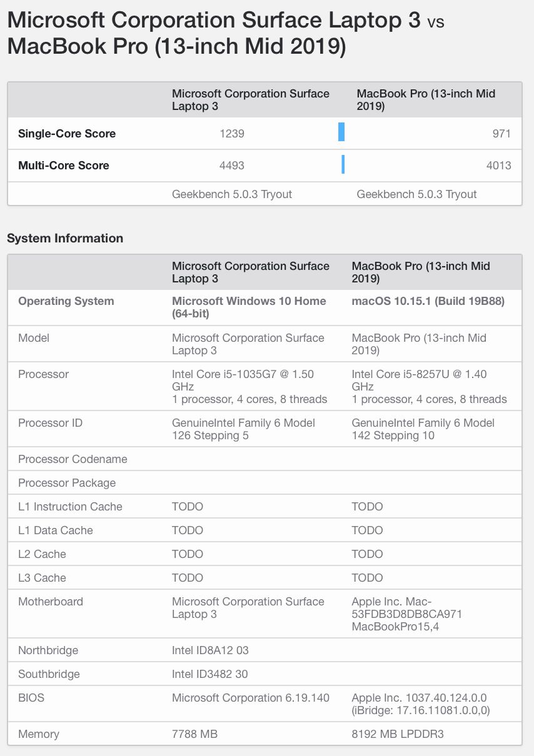The height and width of the screenshot is (756, 534).
Task: Select the Surface Laptop 3 header in score table
Action: pos(250,100)
